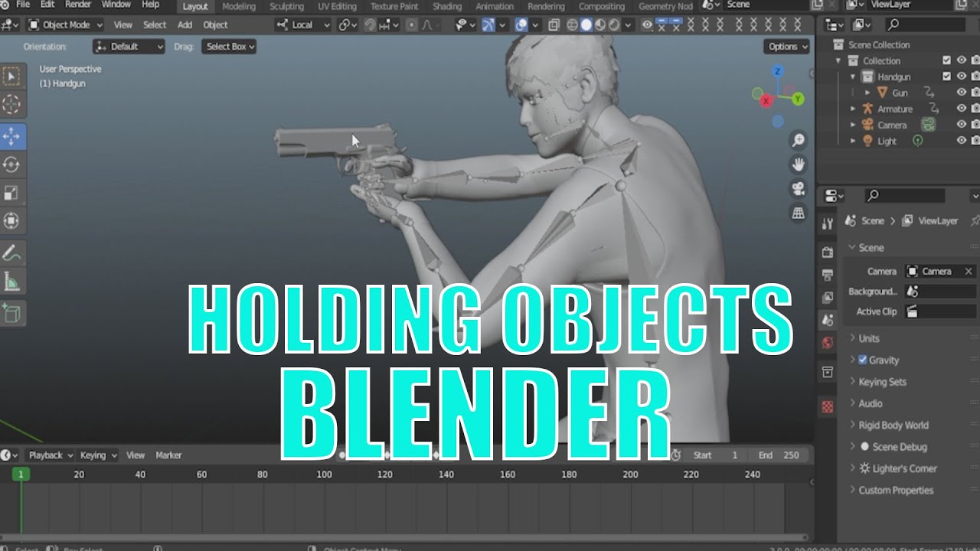The image size is (980, 551).
Task: Clear the Scene Camera field
Action: [x=969, y=271]
